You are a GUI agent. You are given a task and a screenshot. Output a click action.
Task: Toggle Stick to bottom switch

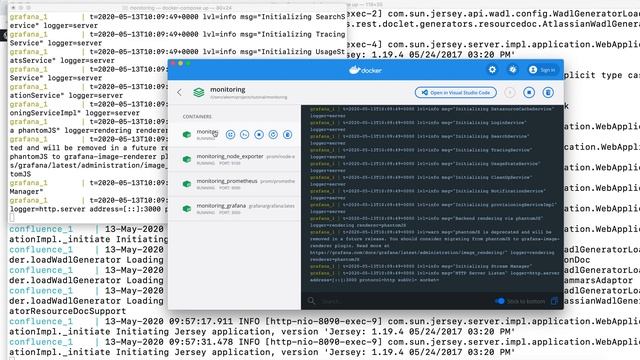click(x=500, y=301)
